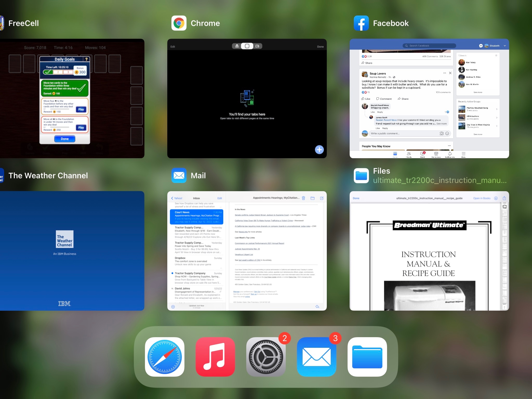Open Safari from the dock
This screenshot has width=532, height=399.
point(165,357)
